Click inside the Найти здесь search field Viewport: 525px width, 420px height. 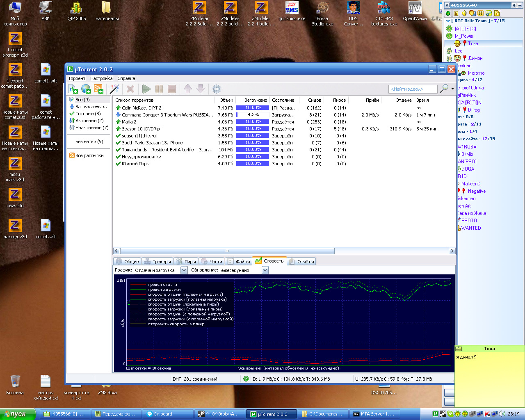(411, 89)
